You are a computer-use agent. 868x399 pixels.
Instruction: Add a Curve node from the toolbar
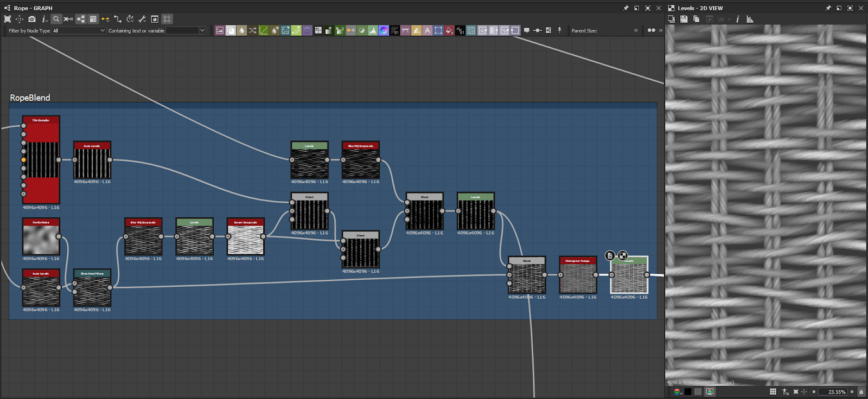click(263, 30)
